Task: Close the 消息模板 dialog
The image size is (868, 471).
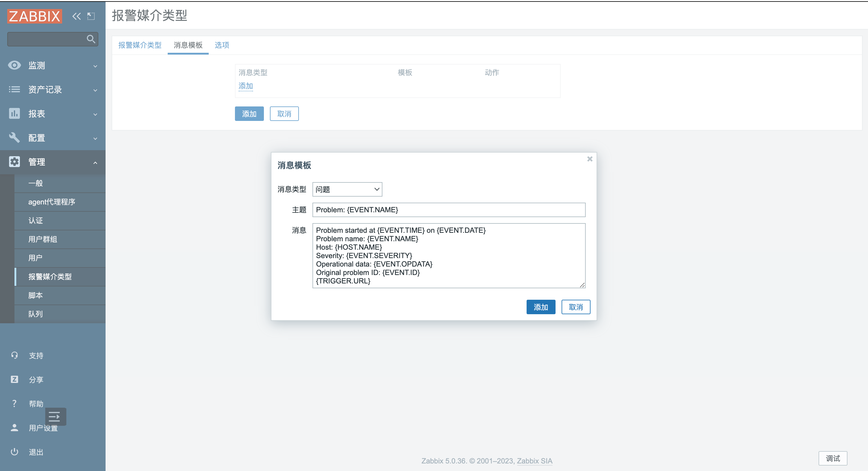Action: click(x=590, y=159)
